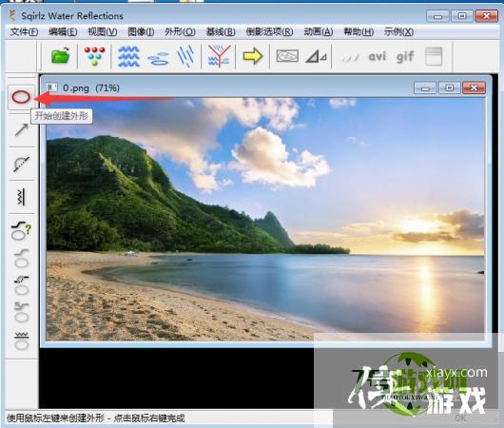Open the 视图(V) menu
Screen dimensions: 504x428
tap(103, 31)
